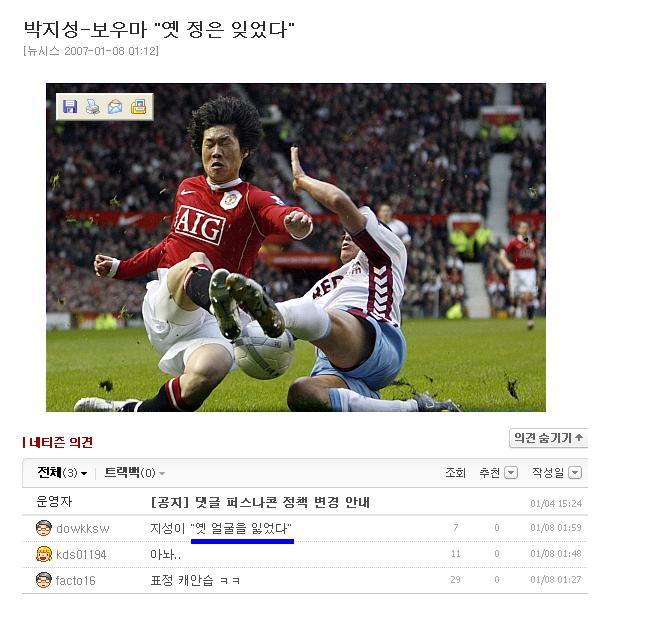Click kds01194's blonde avatar icon
This screenshot has width=654, height=629.
pos(44,554)
